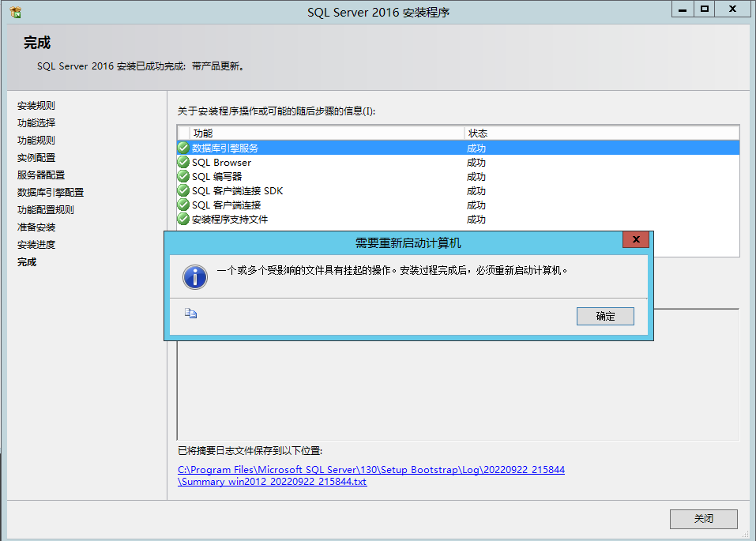Click green check icon beside 安装程序支持文件
The width and height of the screenshot is (756, 541).
pos(183,219)
